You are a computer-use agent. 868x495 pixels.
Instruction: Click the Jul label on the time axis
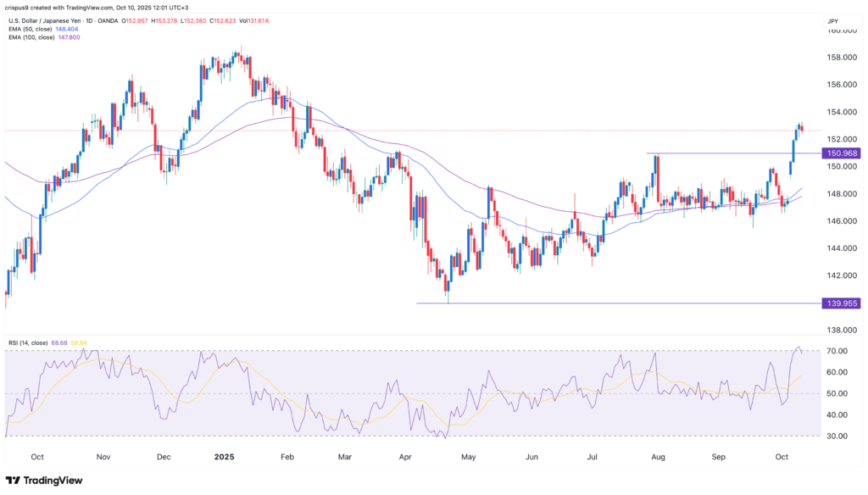[593, 456]
